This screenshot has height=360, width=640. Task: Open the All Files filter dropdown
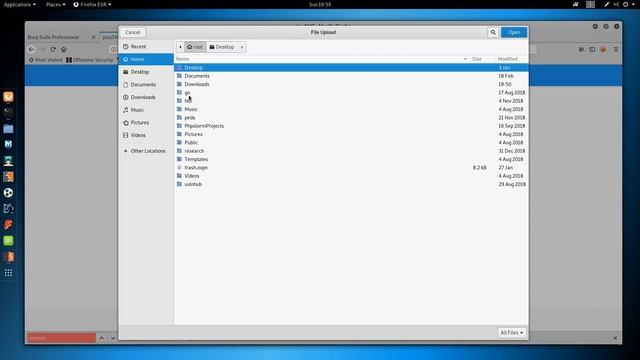511,333
